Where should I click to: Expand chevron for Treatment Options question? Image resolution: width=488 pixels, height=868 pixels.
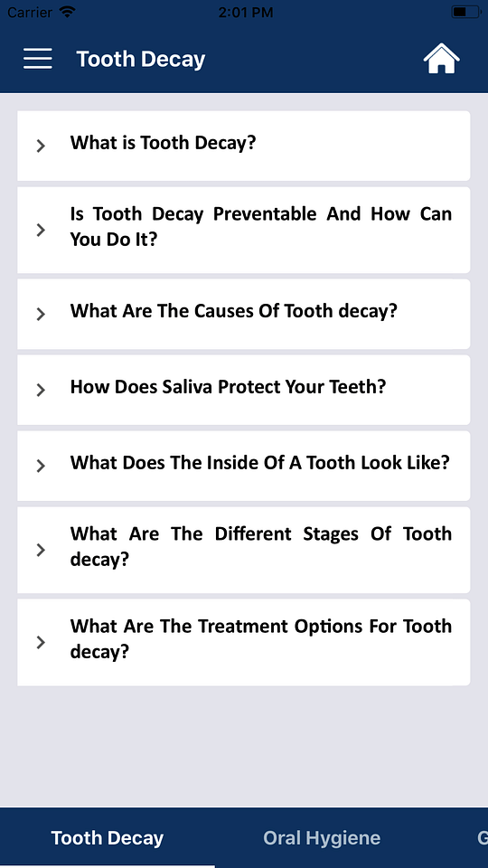pyautogui.click(x=41, y=643)
